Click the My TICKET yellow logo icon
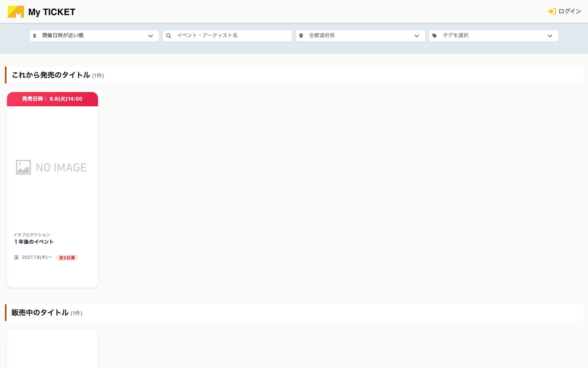The image size is (588, 368). pos(16,12)
